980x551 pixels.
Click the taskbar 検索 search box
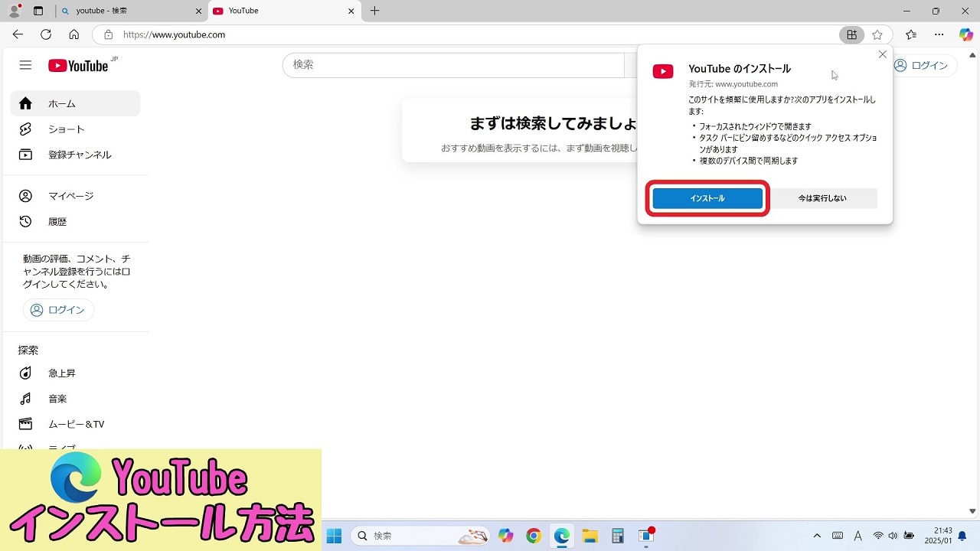[420, 536]
